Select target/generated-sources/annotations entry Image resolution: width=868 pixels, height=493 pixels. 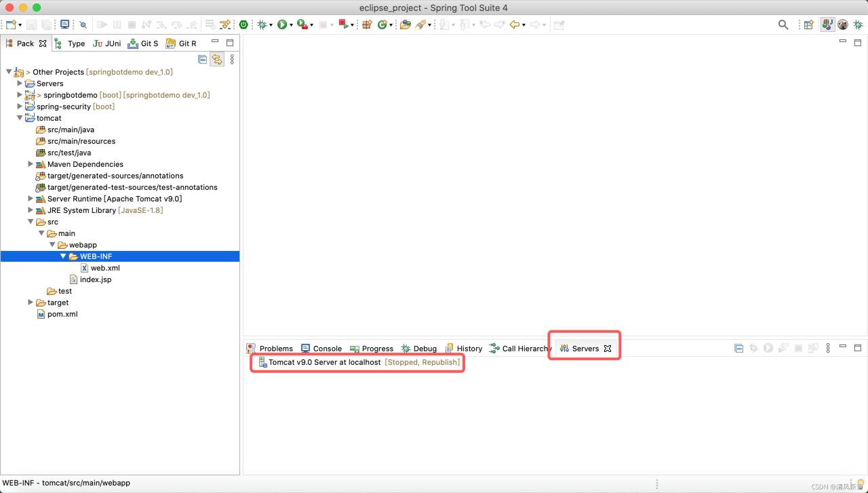tap(115, 176)
